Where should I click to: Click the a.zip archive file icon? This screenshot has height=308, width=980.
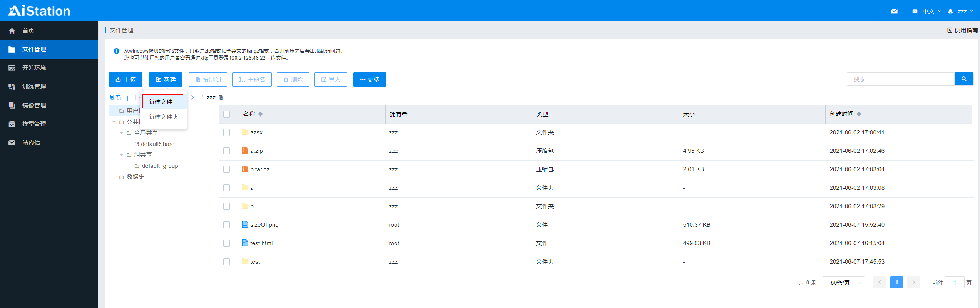coord(245,151)
